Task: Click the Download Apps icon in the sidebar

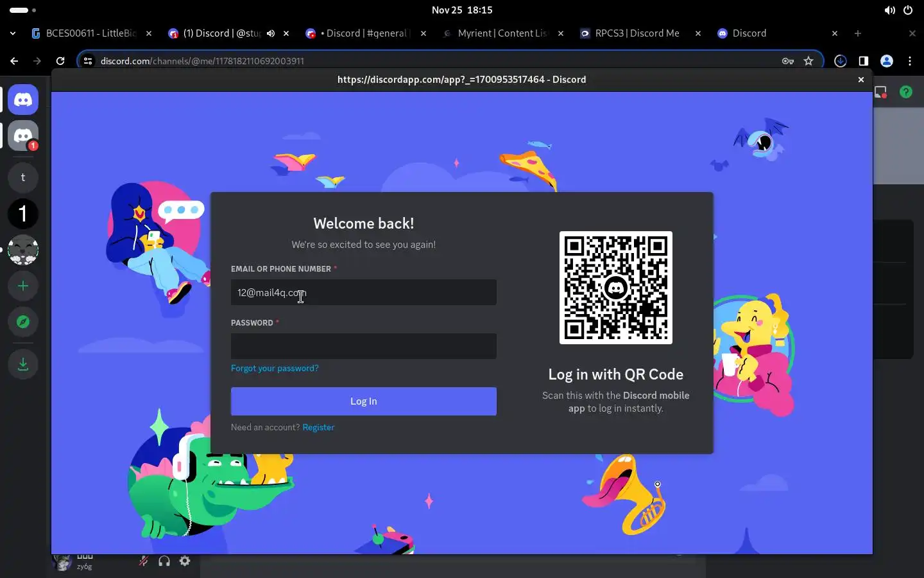Action: (23, 364)
